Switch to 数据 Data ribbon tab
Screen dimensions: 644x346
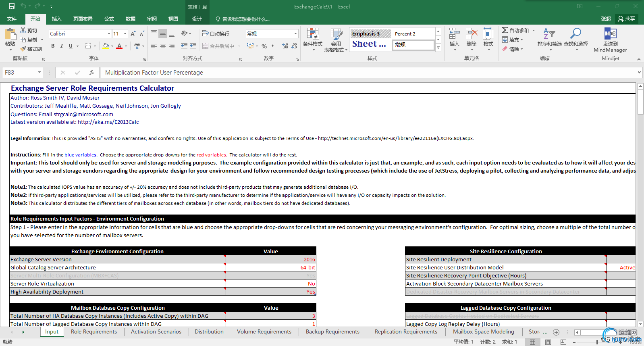(x=131, y=19)
